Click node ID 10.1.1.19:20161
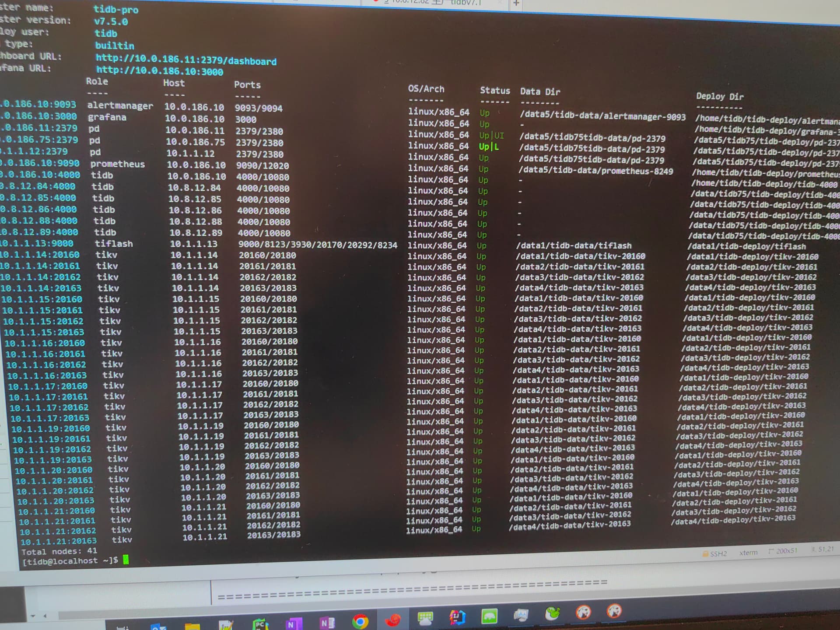Viewport: 840px width, 630px height. [51, 439]
